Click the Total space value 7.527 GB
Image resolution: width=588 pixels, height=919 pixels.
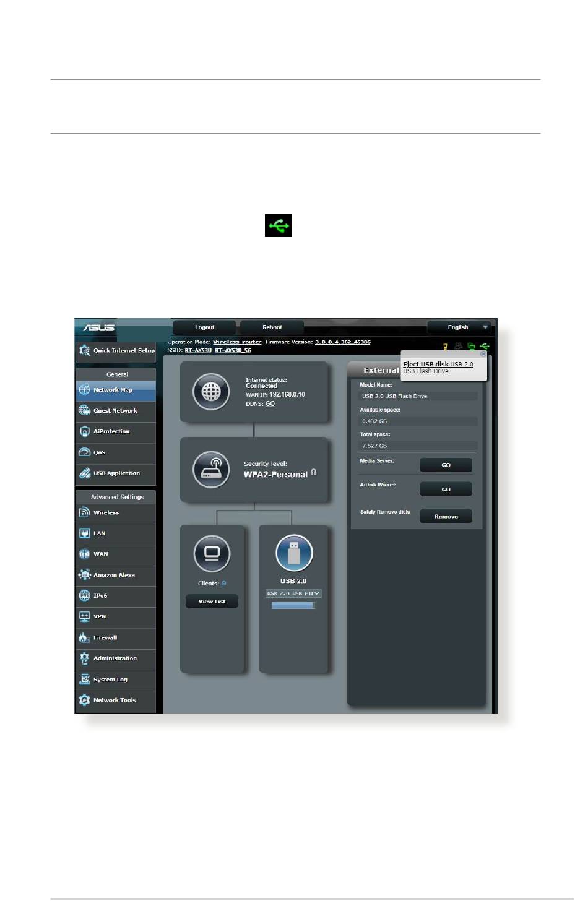[x=418, y=446]
